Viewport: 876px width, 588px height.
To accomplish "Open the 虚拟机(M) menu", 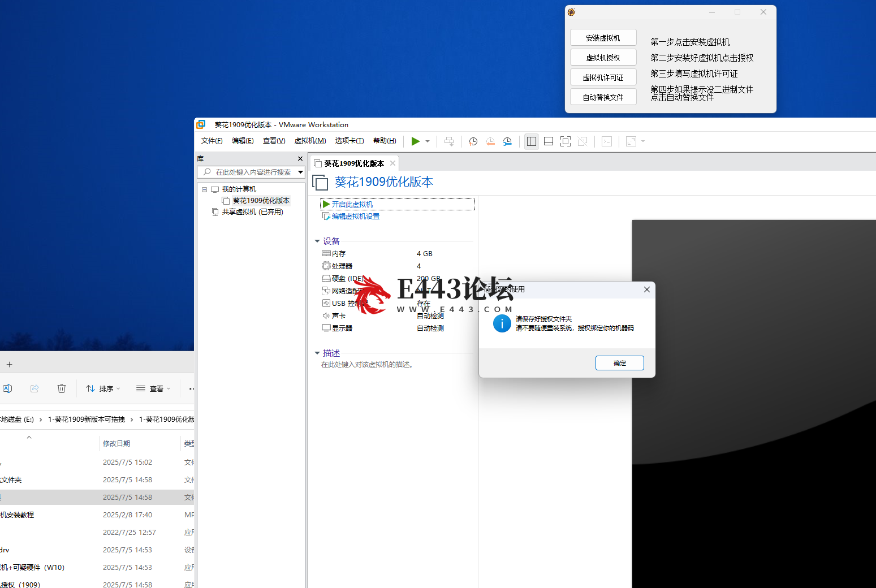I will click(x=310, y=141).
